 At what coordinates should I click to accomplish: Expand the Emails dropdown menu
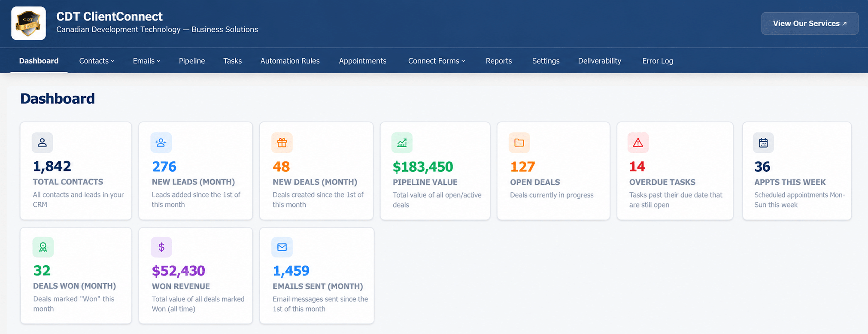[x=146, y=61]
